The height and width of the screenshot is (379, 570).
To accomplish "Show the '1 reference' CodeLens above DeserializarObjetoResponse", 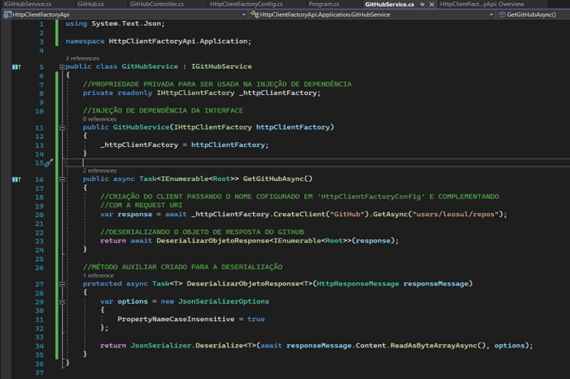I will click(98, 275).
